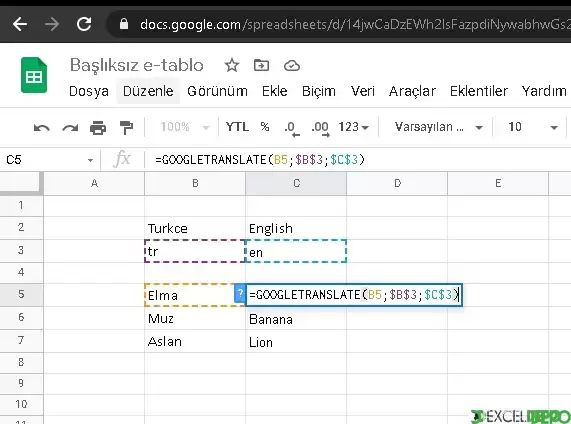Rename the document title Başlıksız e-tablo
Image resolution: width=571 pixels, height=424 pixels.
click(x=137, y=65)
